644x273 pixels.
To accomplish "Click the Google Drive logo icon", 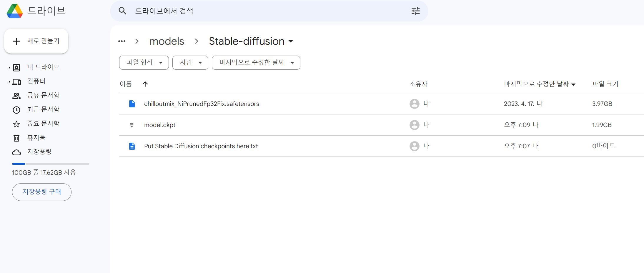I will pyautogui.click(x=15, y=11).
